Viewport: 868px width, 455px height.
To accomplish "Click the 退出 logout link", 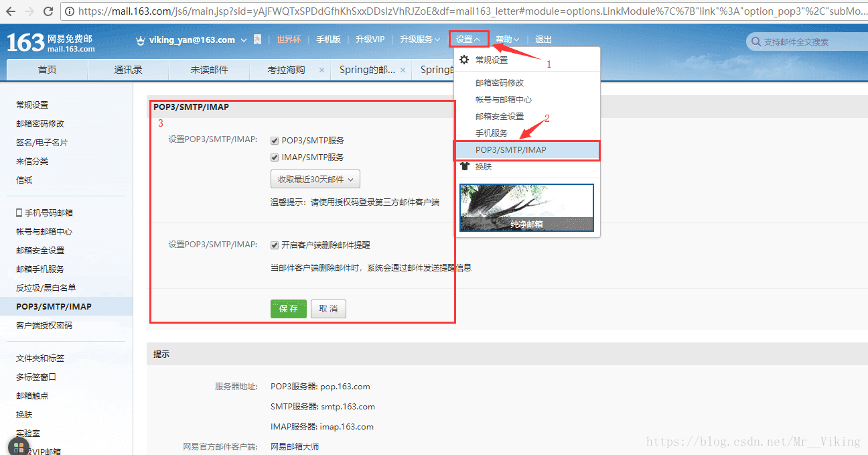I will (543, 40).
